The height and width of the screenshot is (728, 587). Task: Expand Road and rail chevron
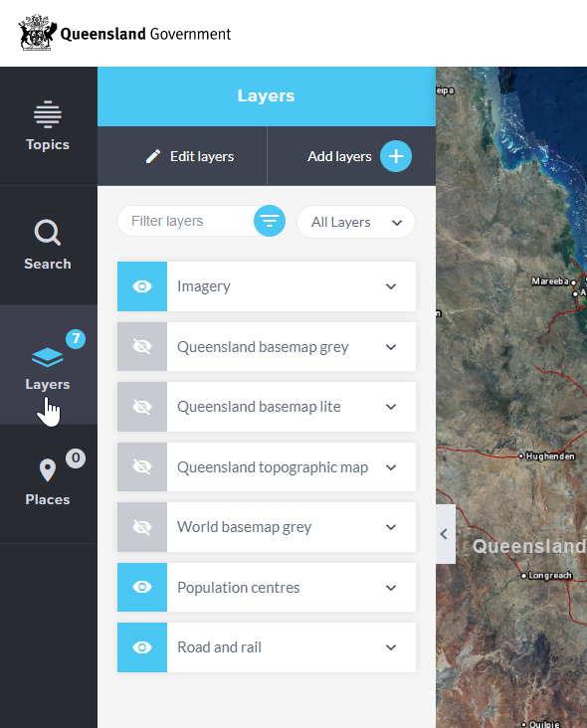coord(391,647)
